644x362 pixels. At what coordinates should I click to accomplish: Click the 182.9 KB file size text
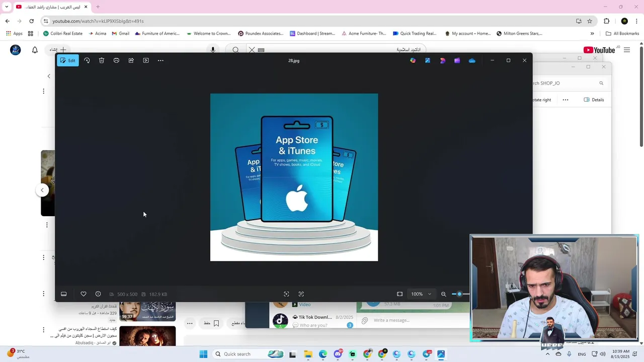click(158, 294)
